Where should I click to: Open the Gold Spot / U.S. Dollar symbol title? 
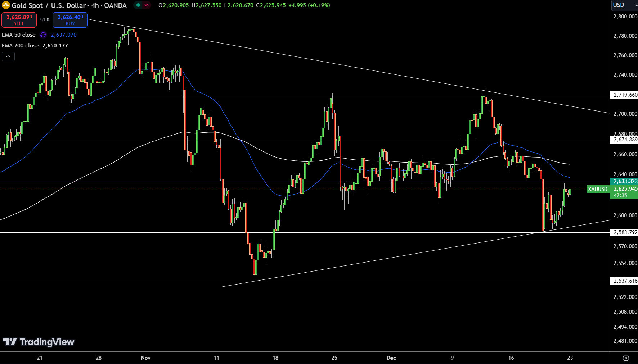point(69,5)
